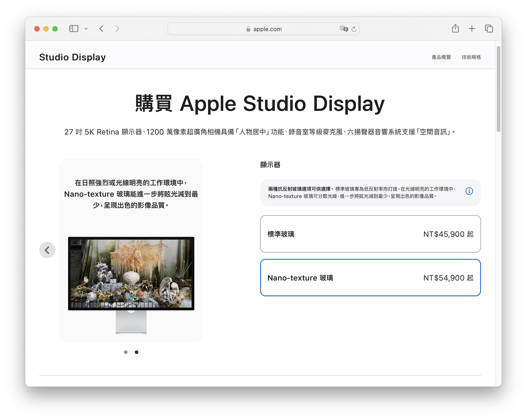Click the lock icon in address bar
The width and height of the screenshot is (527, 420).
point(248,29)
